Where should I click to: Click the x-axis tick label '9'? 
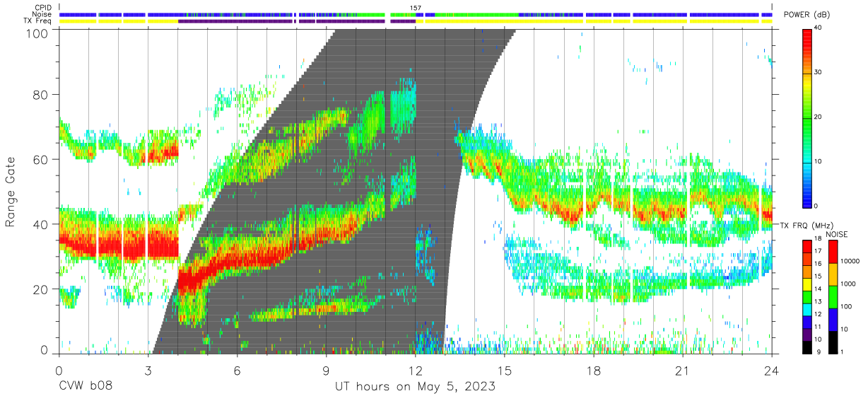327,370
